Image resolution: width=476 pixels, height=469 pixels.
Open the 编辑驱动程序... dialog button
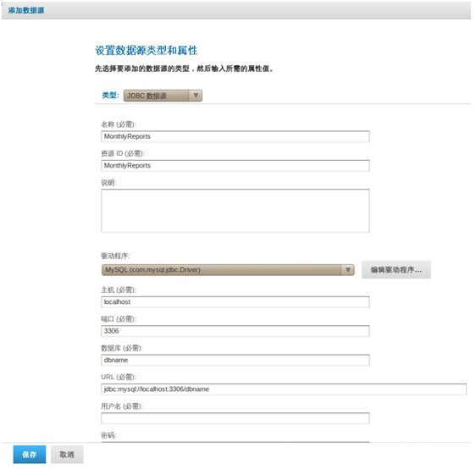[396, 270]
